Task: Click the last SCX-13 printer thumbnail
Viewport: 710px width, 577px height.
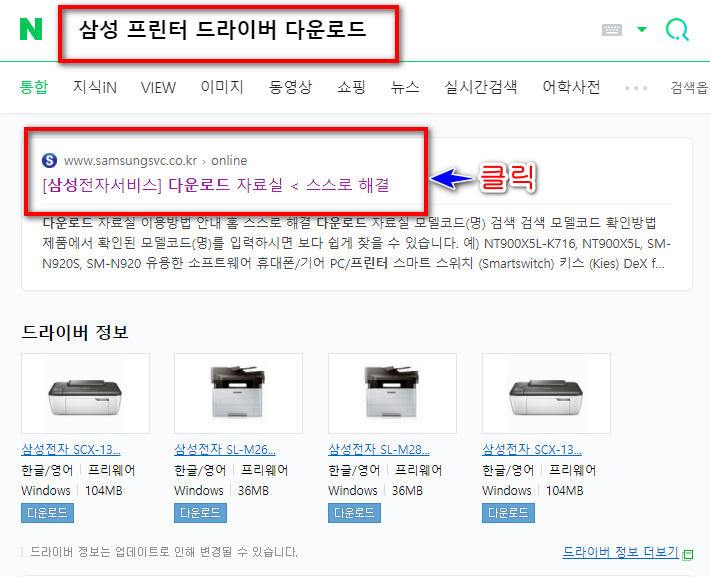Action: click(546, 394)
